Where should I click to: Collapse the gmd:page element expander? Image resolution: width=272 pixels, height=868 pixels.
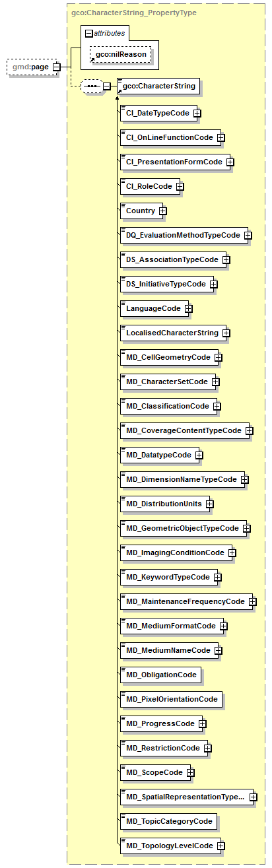(57, 67)
